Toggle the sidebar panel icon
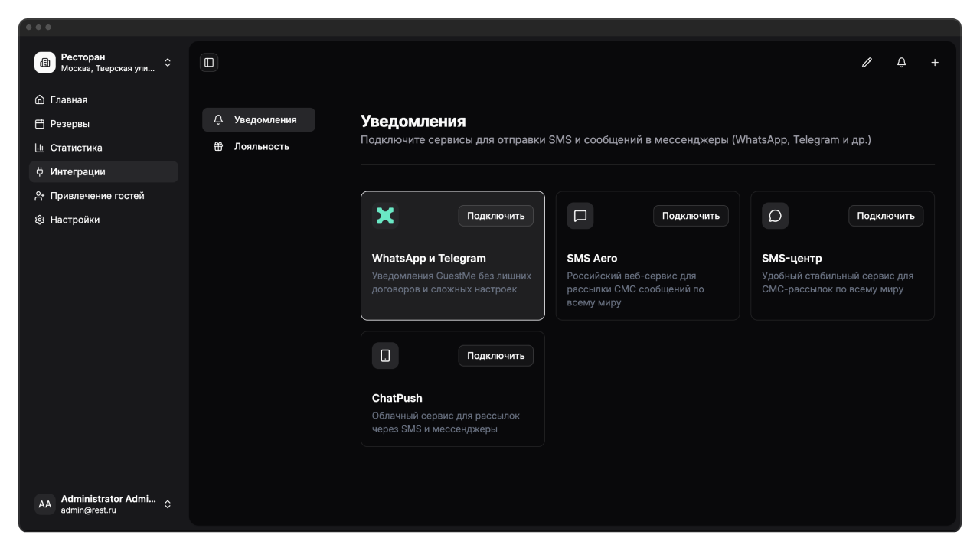 point(209,63)
